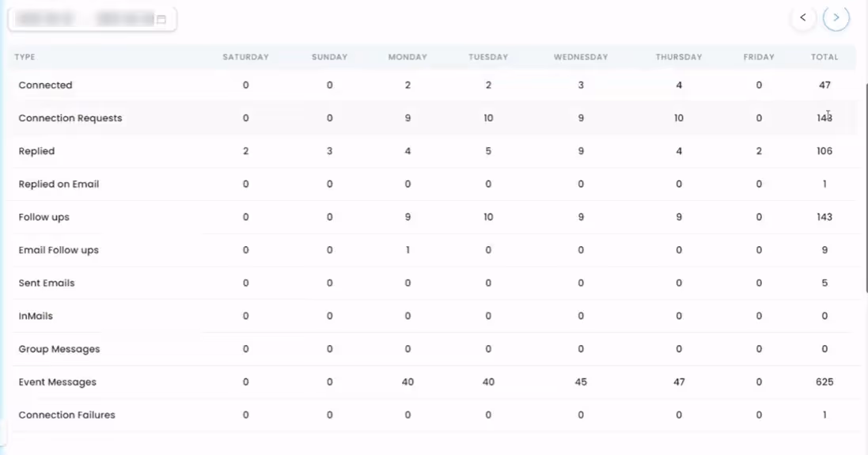The image size is (868, 455).
Task: Click Connection Requests Monday value 9
Action: [407, 118]
